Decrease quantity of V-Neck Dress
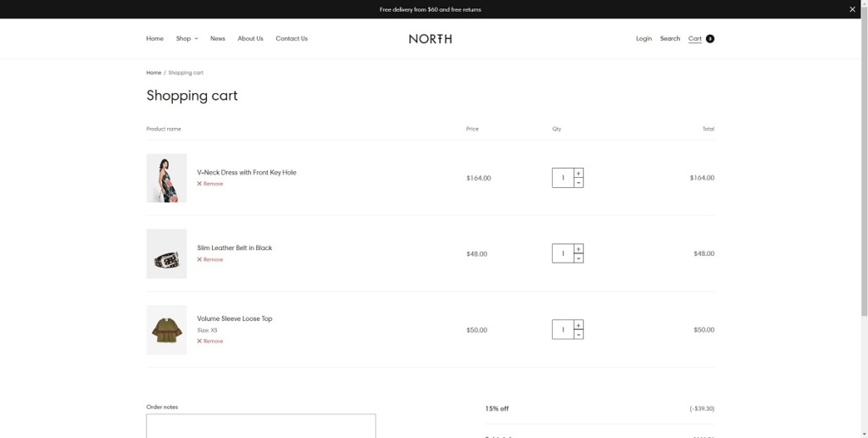This screenshot has width=868, height=438. (x=578, y=183)
